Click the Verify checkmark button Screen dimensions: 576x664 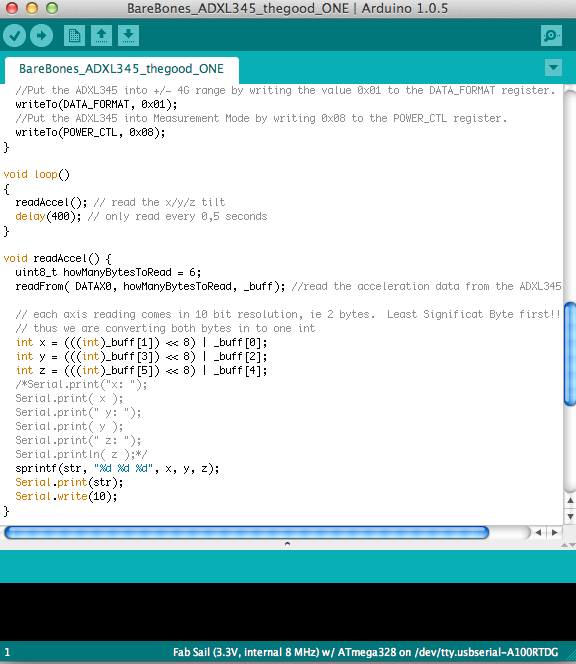pyautogui.click(x=14, y=36)
